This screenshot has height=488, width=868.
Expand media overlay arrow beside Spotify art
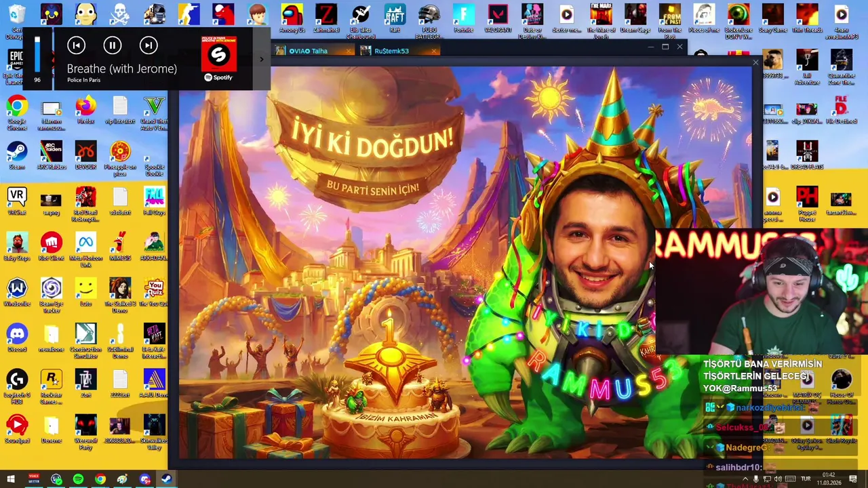(261, 59)
